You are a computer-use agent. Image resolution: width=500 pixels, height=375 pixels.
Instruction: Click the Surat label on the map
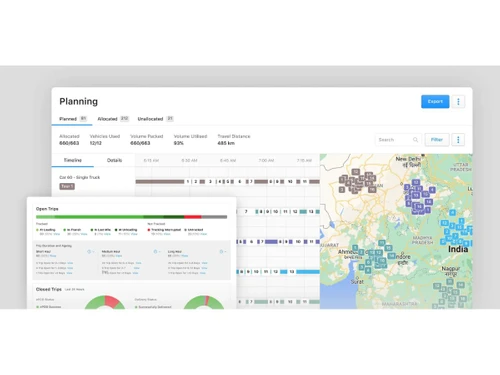pyautogui.click(x=357, y=282)
